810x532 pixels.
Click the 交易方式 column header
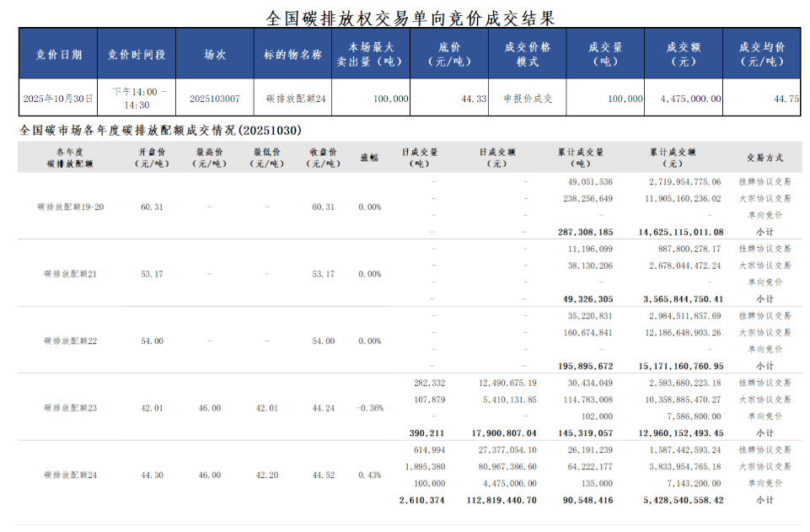pyautogui.click(x=764, y=158)
